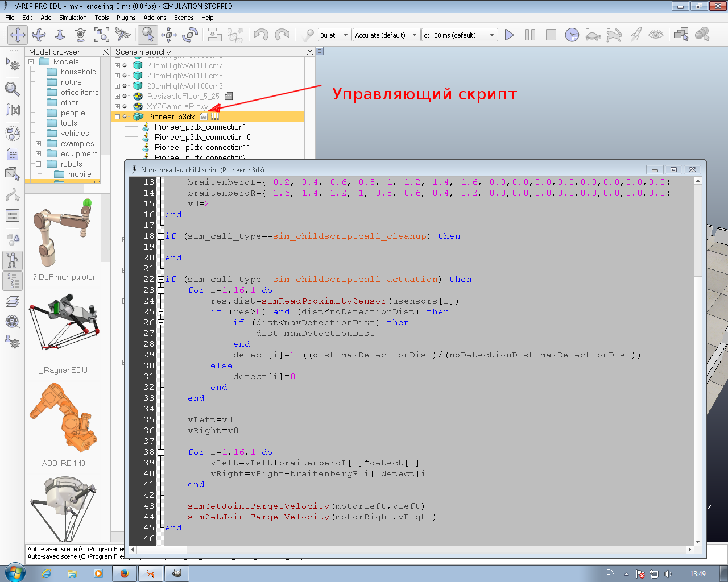The image size is (728, 582).
Task: Open the scene selector icon
Action: click(702, 35)
